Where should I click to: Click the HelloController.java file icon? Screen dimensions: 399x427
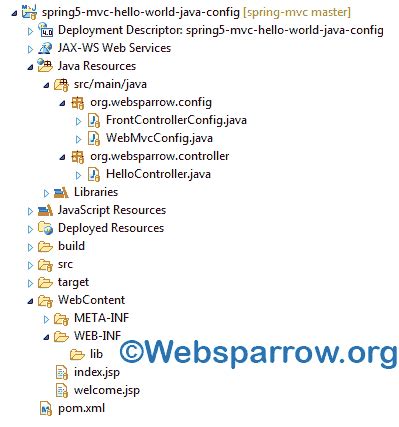pyautogui.click(x=94, y=175)
